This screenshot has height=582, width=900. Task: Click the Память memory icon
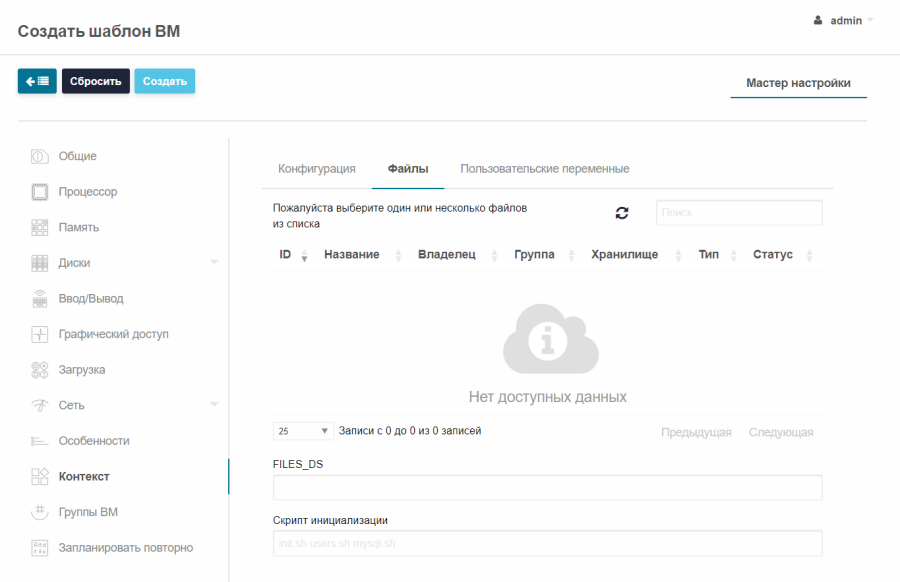pyautogui.click(x=40, y=227)
